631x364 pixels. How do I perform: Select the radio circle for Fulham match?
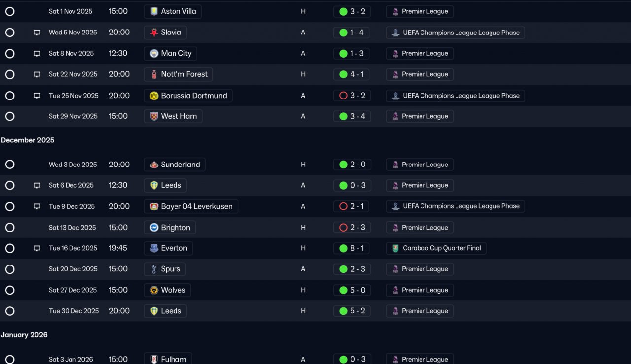pyautogui.click(x=10, y=359)
